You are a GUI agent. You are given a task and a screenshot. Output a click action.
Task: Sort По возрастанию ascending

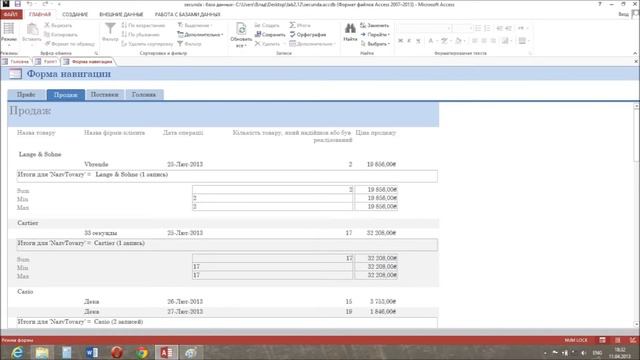(143, 25)
